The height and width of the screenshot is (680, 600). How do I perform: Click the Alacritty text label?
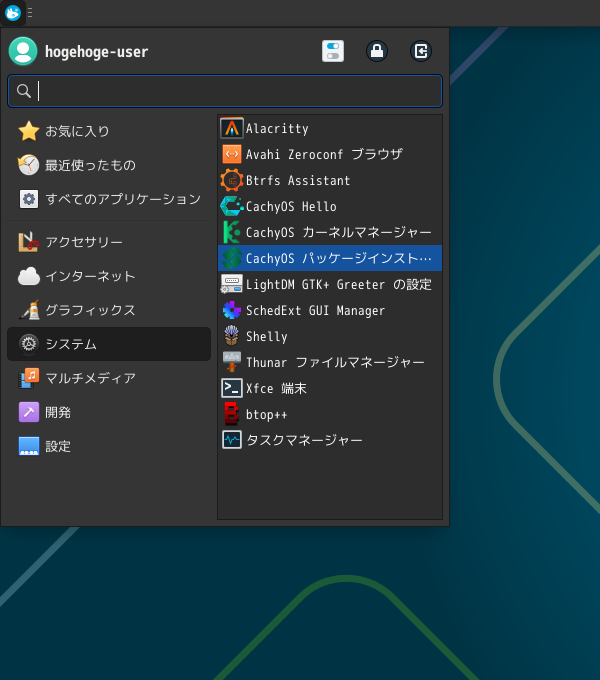pos(277,128)
